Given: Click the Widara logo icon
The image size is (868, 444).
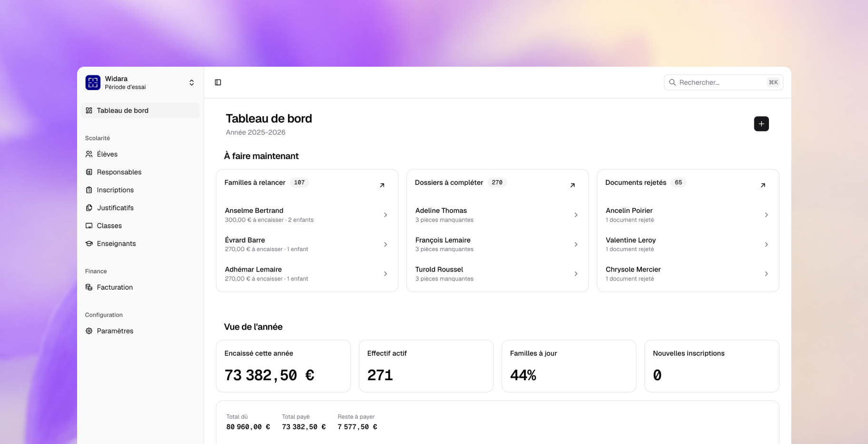Looking at the screenshot, I should click(x=93, y=82).
